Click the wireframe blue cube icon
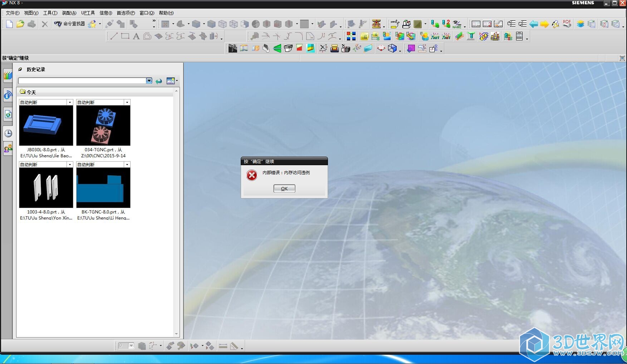This screenshot has height=364, width=627. [x=392, y=48]
